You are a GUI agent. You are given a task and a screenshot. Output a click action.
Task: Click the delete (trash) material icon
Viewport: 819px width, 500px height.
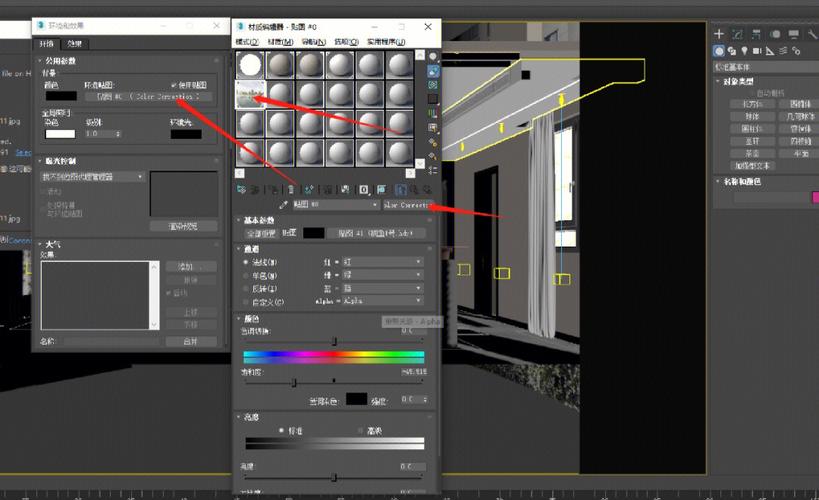tap(291, 188)
